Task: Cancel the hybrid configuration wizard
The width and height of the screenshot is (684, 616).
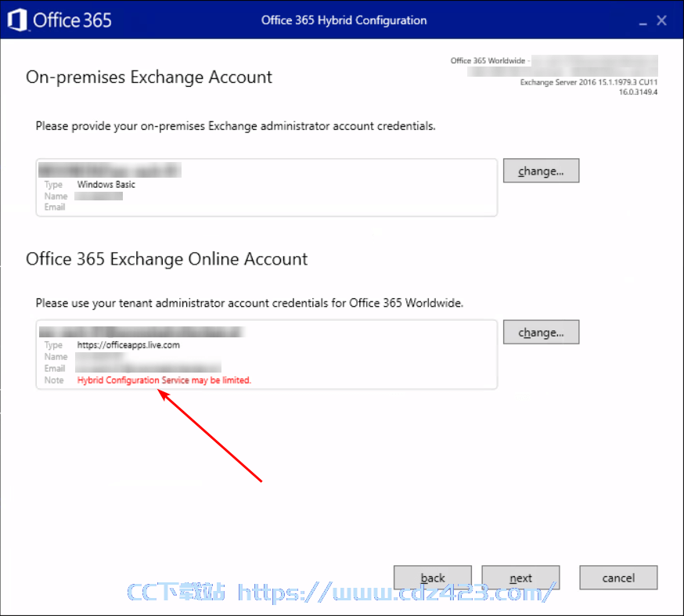Action: 618,578
